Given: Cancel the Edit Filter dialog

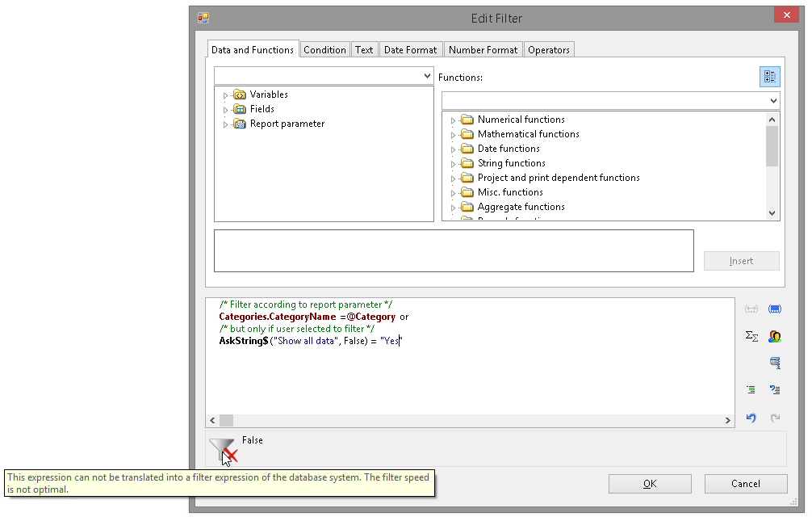Looking at the screenshot, I should pos(746,484).
